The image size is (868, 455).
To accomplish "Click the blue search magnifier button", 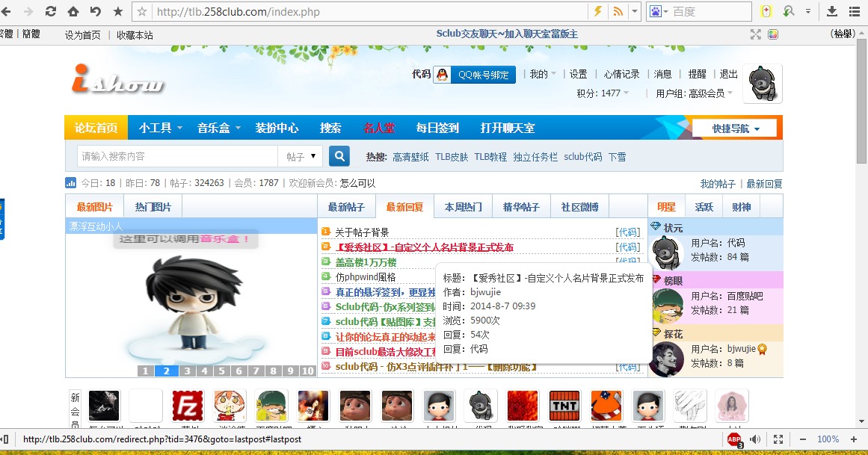I will pyautogui.click(x=339, y=156).
